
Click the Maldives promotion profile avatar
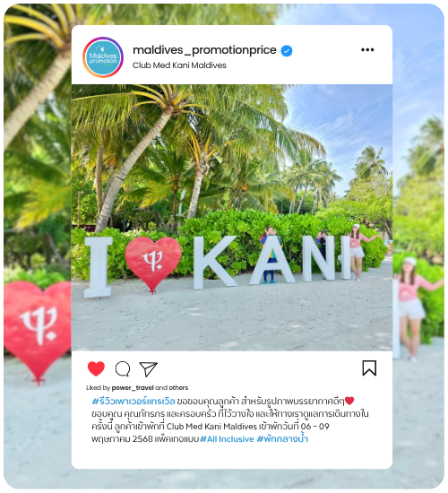tap(103, 57)
